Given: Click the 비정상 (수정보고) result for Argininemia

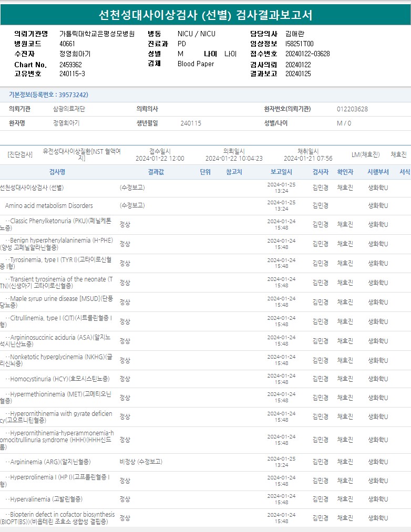Looking at the screenshot, I should click(140, 462).
